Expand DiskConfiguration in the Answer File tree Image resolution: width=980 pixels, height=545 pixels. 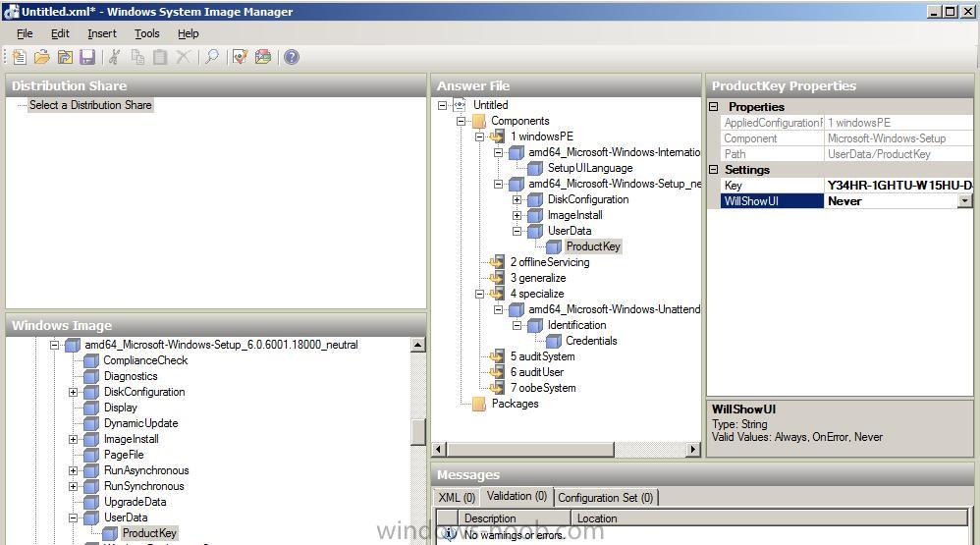point(517,199)
